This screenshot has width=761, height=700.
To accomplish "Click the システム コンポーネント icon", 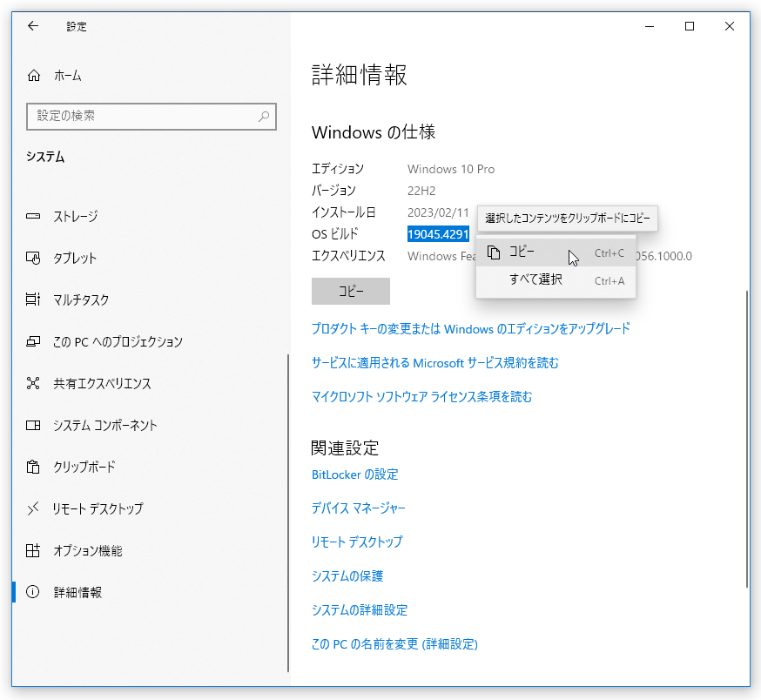I will tap(33, 425).
